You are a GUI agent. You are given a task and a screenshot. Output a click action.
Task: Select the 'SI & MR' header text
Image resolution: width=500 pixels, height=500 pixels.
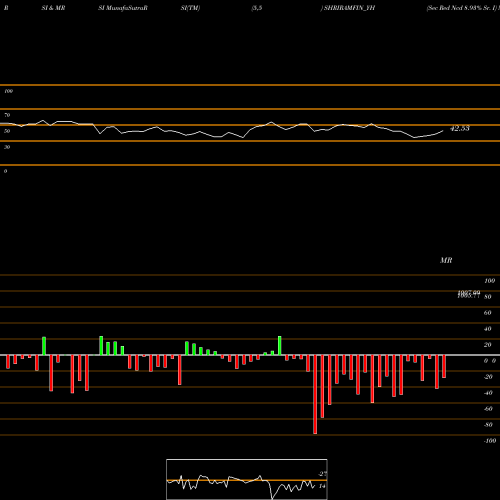point(53,8)
